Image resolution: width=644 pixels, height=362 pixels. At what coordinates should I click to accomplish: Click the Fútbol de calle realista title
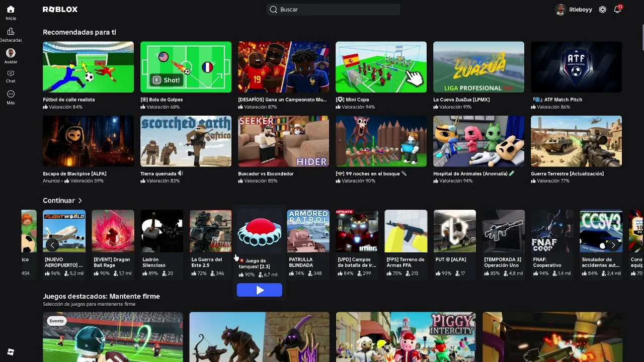69,100
